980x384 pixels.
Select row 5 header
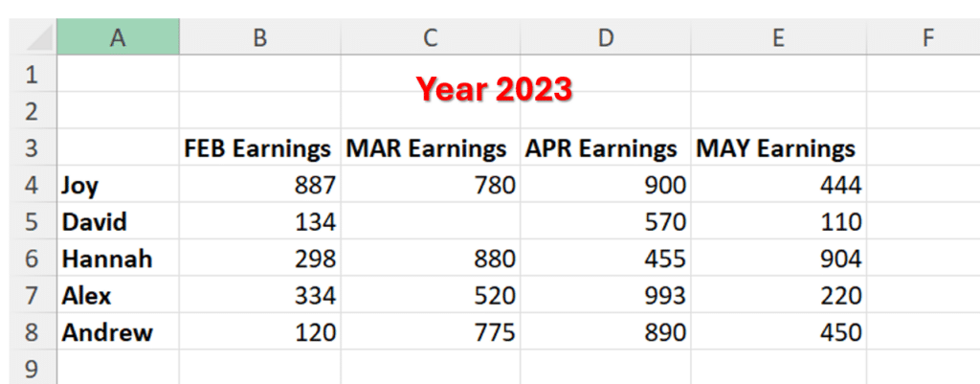click(29, 222)
